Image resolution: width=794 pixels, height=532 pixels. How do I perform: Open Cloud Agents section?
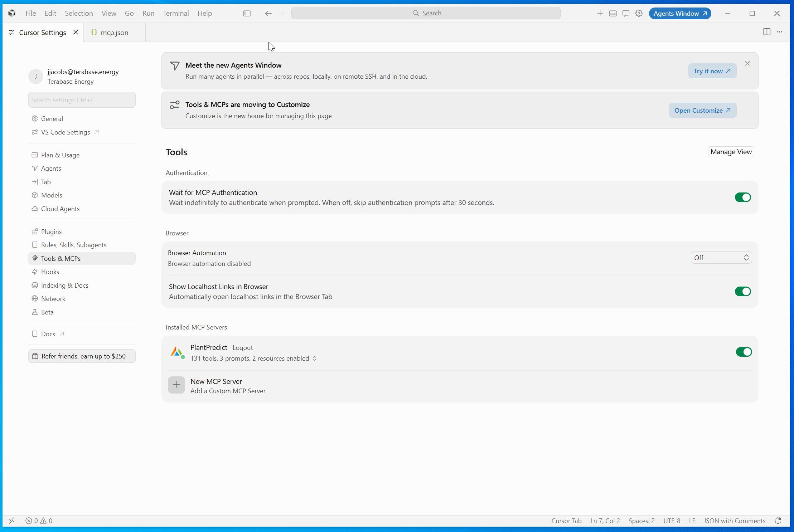[x=82, y=209]
